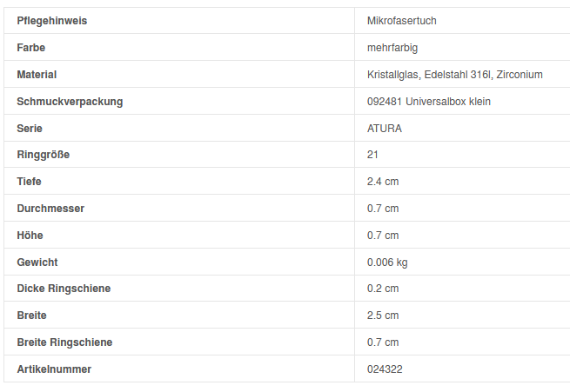
Task: Click 092481 Universalbox klein value
Action: 429,102
